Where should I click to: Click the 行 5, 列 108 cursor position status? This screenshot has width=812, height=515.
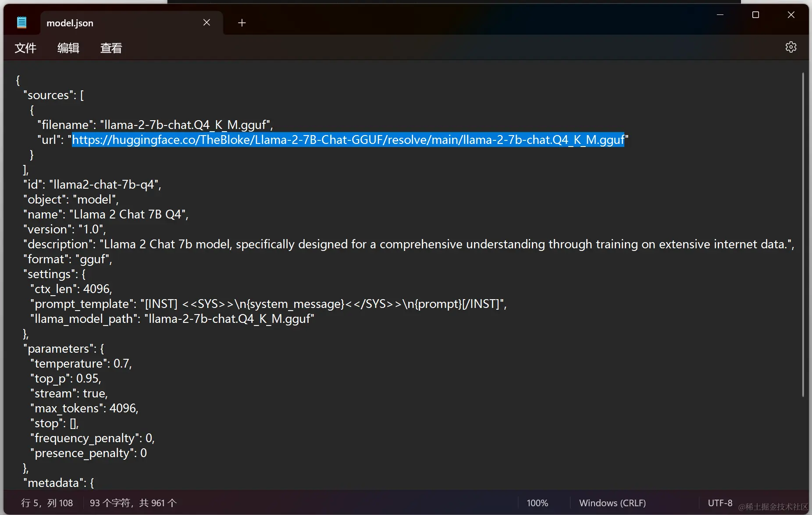point(47,503)
